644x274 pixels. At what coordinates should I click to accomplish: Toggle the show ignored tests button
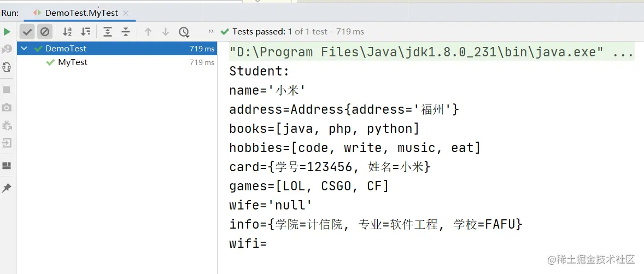(x=45, y=32)
